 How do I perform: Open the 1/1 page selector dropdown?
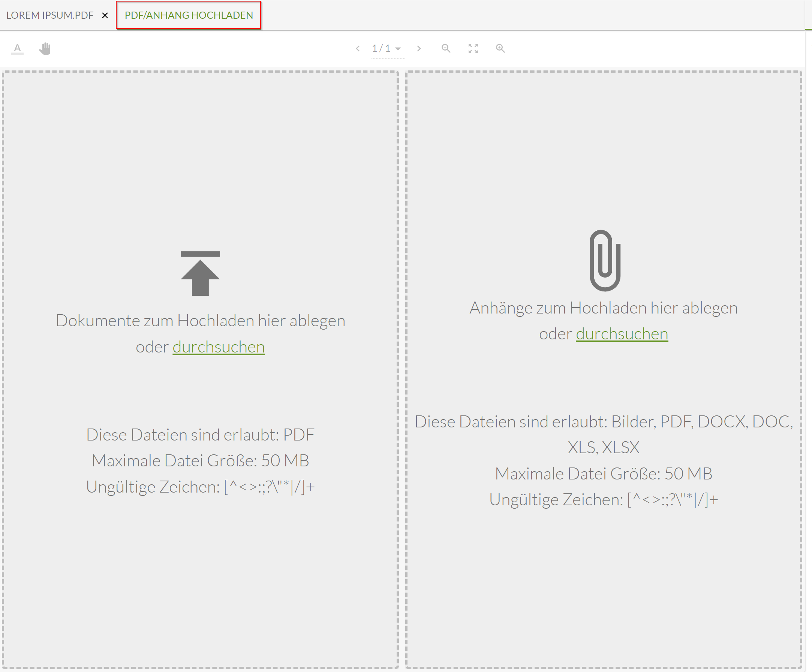382,48
